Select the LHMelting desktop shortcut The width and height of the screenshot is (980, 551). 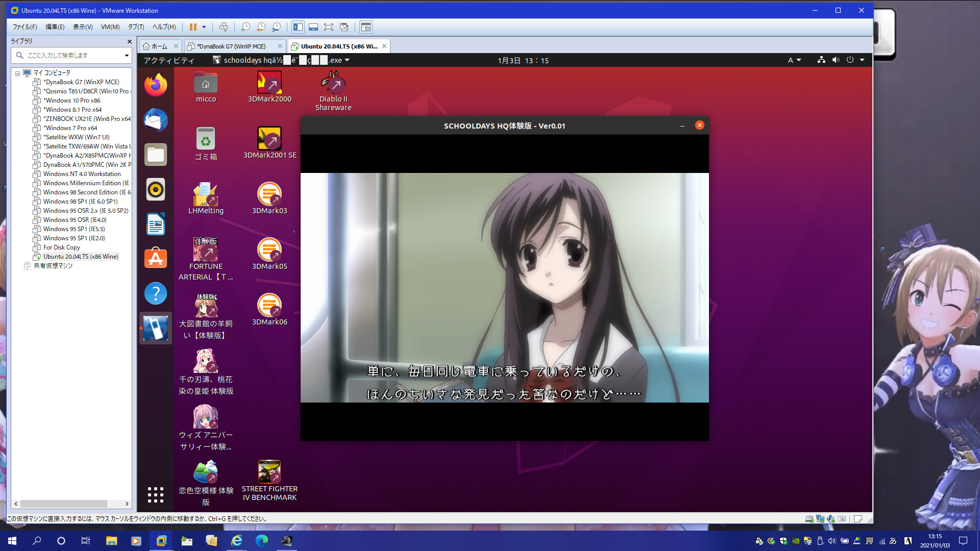click(206, 198)
